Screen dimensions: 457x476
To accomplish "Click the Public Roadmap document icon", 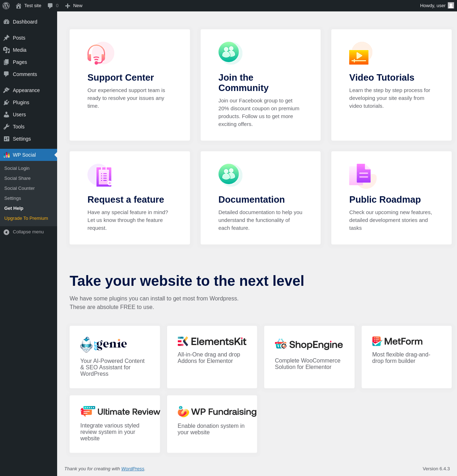I will point(363,176).
